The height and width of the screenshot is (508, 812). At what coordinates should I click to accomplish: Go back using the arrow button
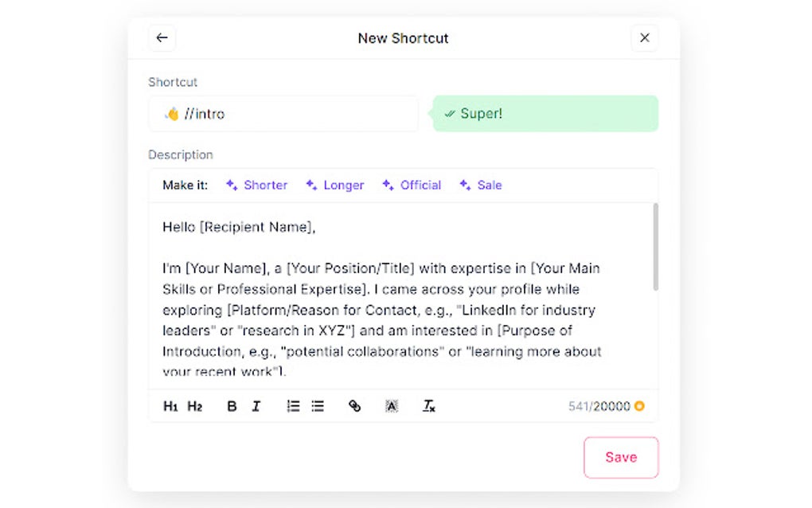(x=162, y=37)
